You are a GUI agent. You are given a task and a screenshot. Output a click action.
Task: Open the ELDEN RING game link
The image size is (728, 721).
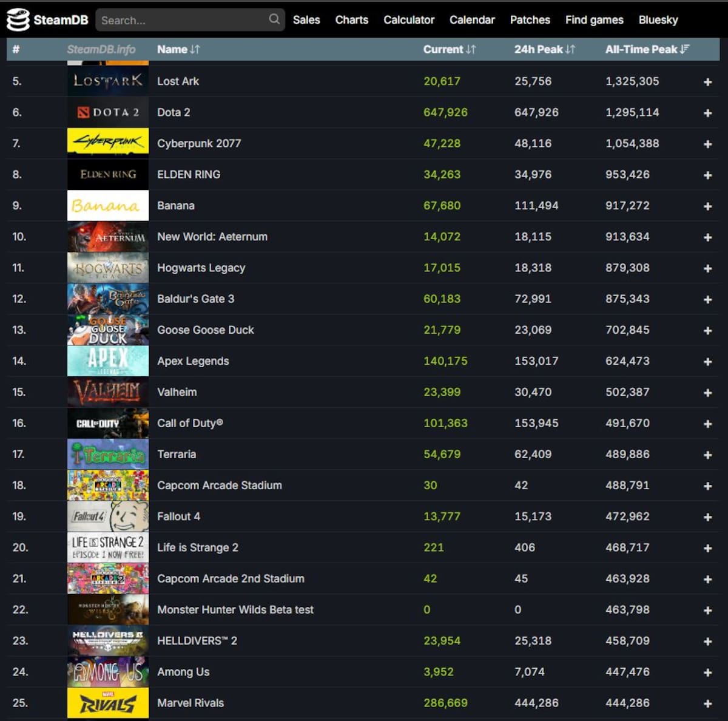[189, 174]
